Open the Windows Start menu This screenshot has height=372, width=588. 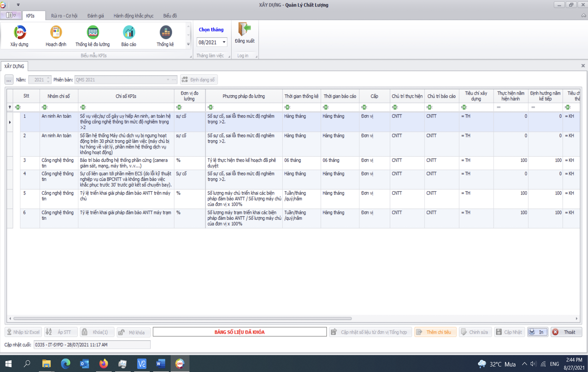click(x=8, y=364)
